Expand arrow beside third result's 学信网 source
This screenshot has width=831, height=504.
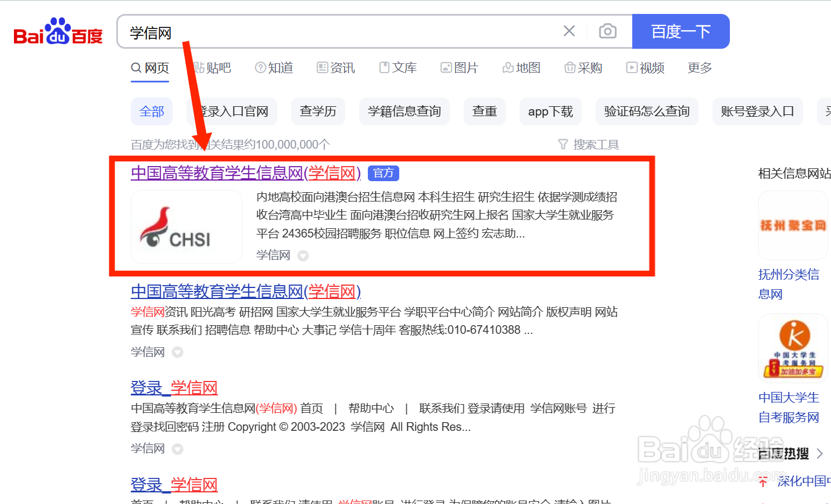(178, 449)
